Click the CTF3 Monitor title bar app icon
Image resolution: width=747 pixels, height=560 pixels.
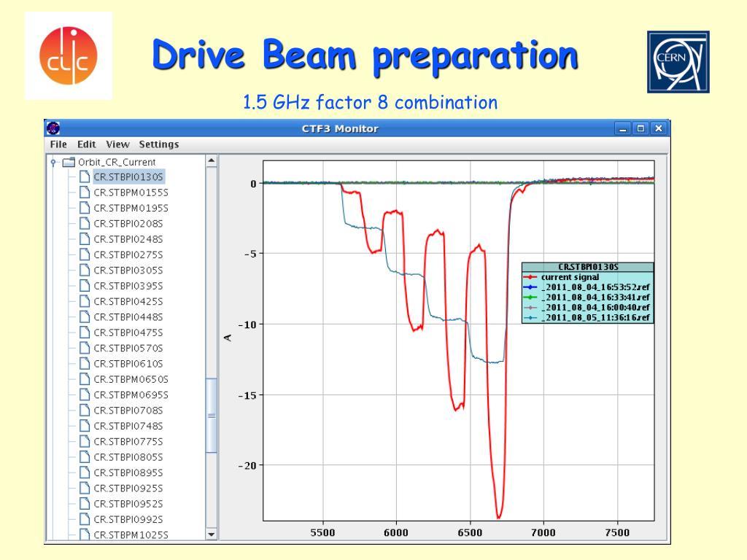[53, 128]
